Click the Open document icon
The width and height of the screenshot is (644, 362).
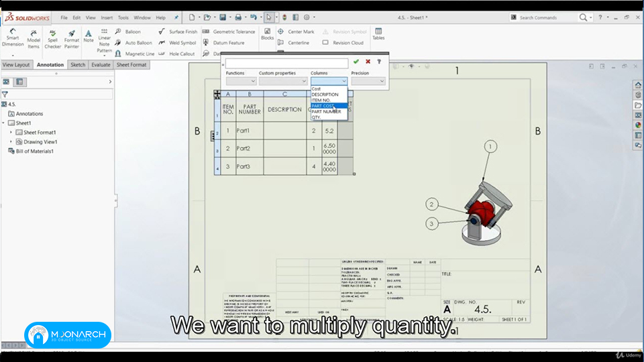[207, 17]
